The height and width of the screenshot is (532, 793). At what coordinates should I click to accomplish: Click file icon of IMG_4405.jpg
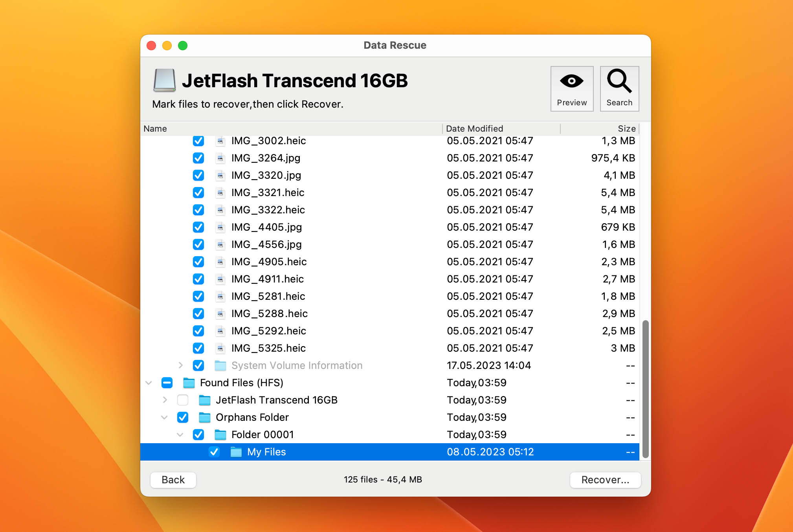point(220,227)
